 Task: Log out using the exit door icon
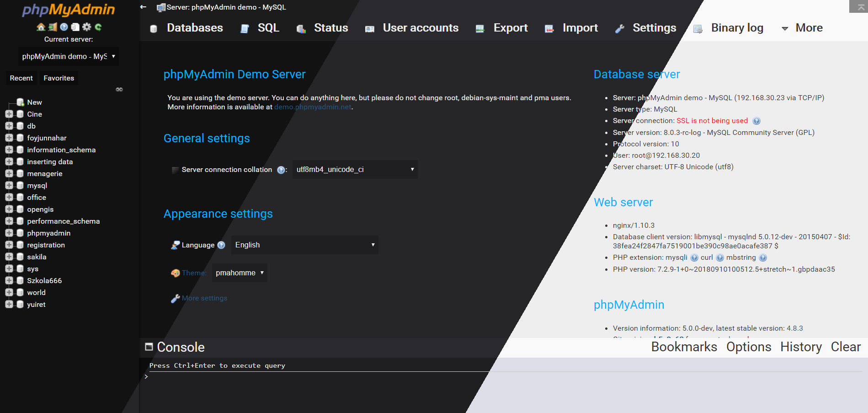(x=52, y=27)
